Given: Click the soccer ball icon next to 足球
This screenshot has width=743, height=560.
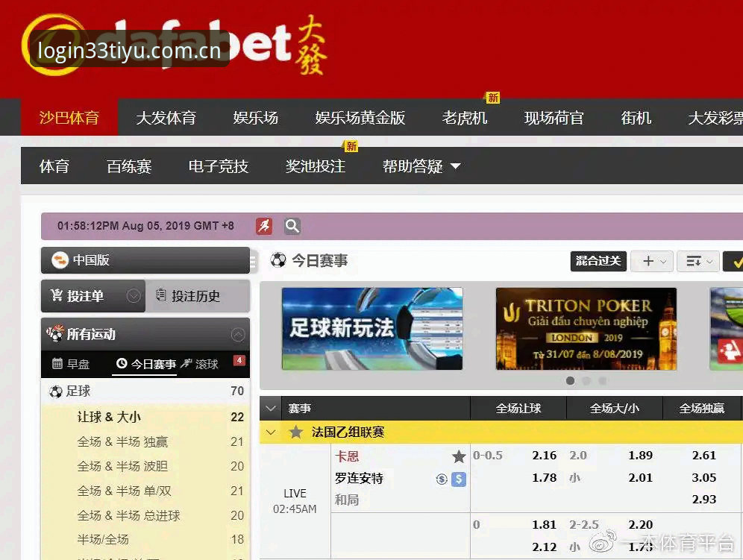Looking at the screenshot, I should [x=55, y=391].
